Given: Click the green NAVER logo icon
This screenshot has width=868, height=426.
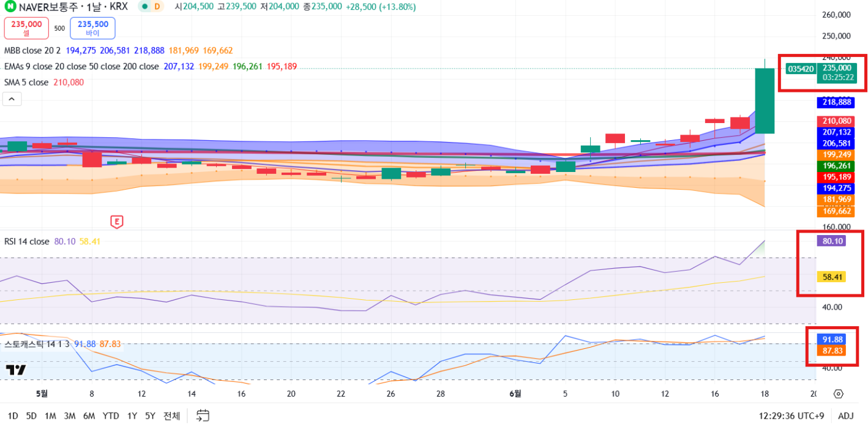Looking at the screenshot, I should 10,7.
